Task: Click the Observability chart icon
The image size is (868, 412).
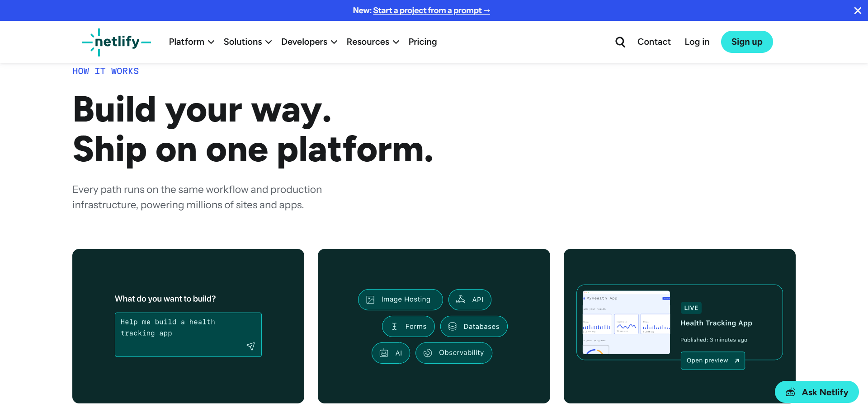Action: click(x=428, y=353)
